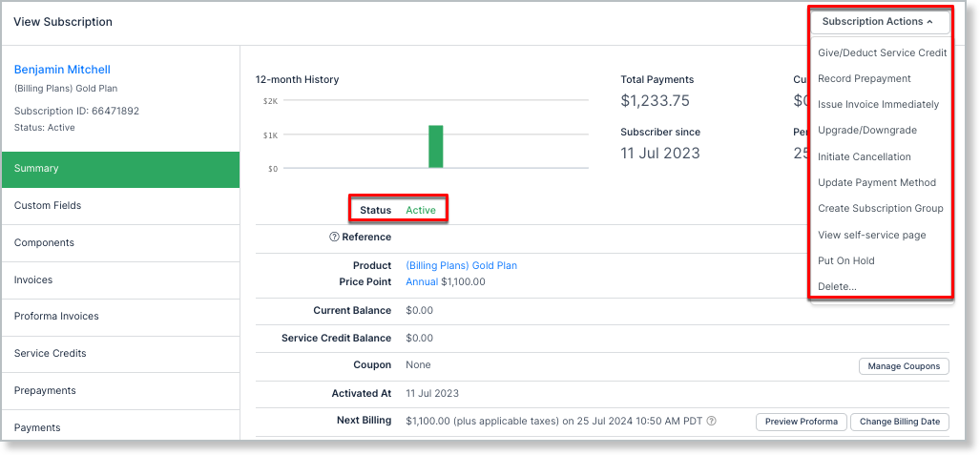Select Initiate Cancellation
The image size is (980, 455).
[864, 156]
